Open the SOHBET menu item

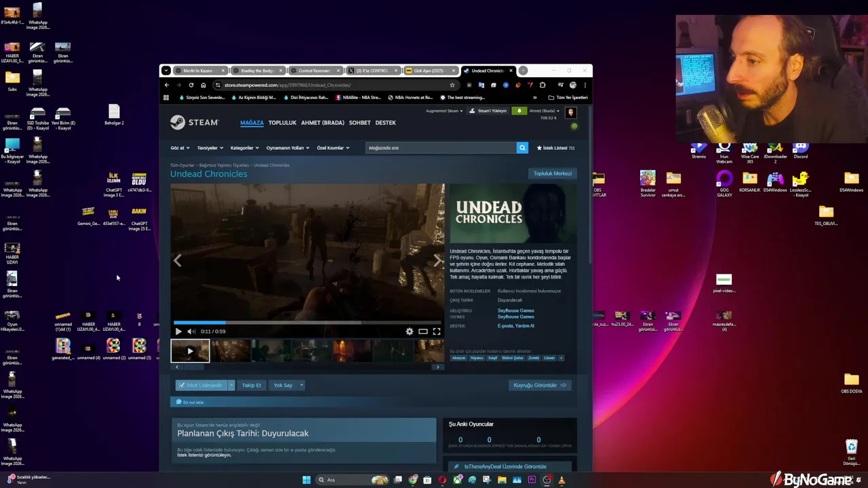coord(359,123)
